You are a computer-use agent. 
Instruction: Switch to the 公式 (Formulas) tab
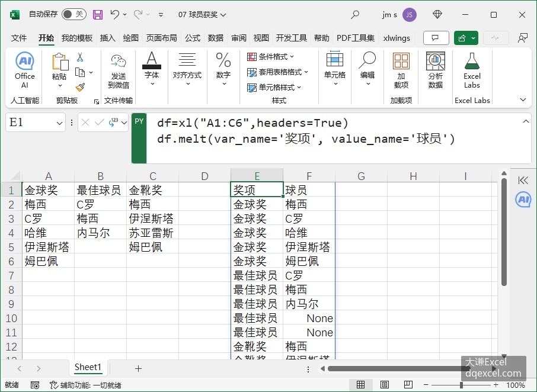[193, 38]
